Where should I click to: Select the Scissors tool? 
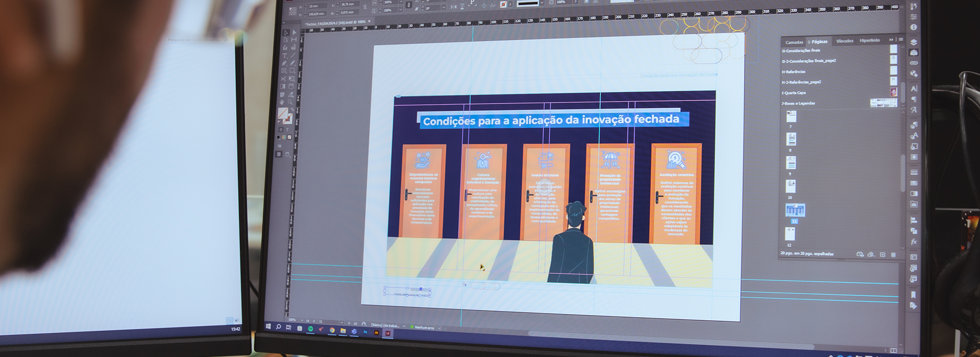point(283,79)
